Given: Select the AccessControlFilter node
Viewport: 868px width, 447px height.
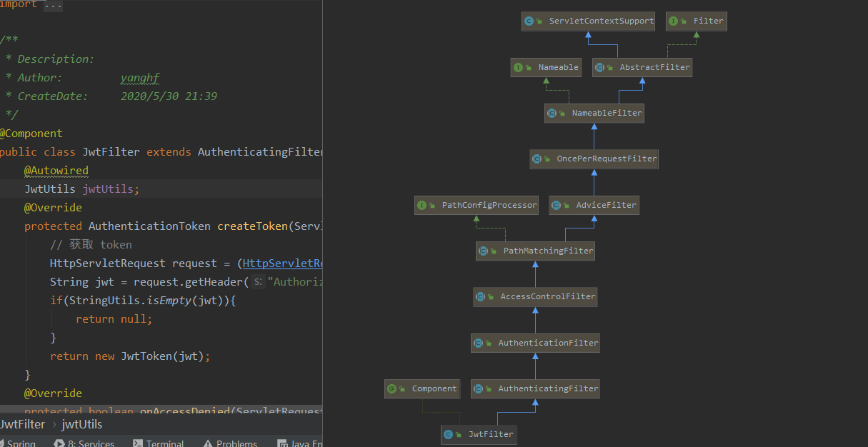Looking at the screenshot, I should click(535, 297).
